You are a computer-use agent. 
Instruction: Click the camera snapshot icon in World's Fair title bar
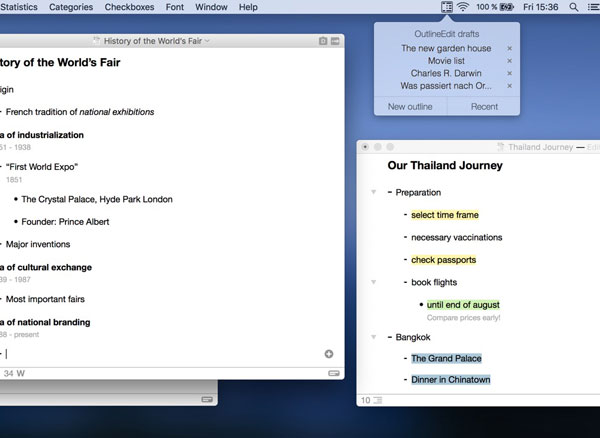click(x=323, y=41)
